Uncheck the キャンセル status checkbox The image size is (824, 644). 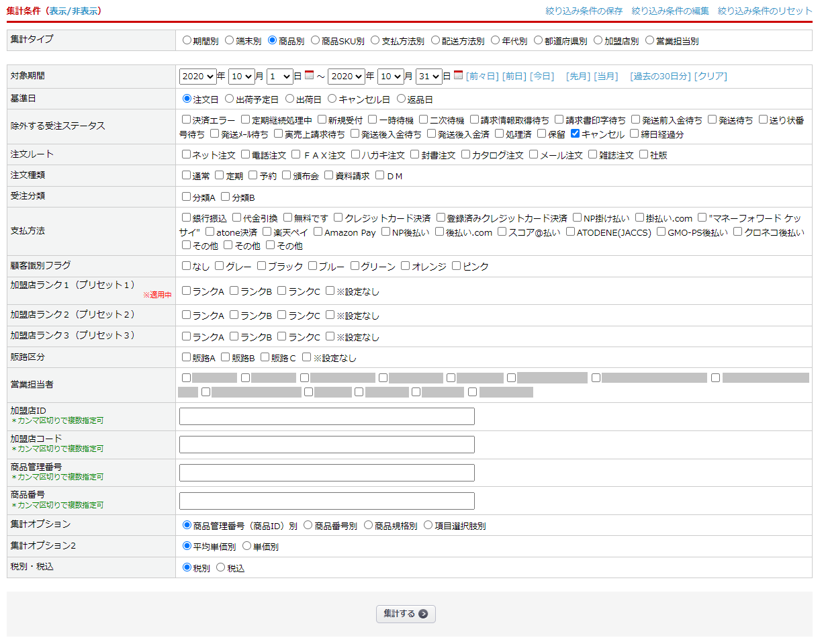575,134
